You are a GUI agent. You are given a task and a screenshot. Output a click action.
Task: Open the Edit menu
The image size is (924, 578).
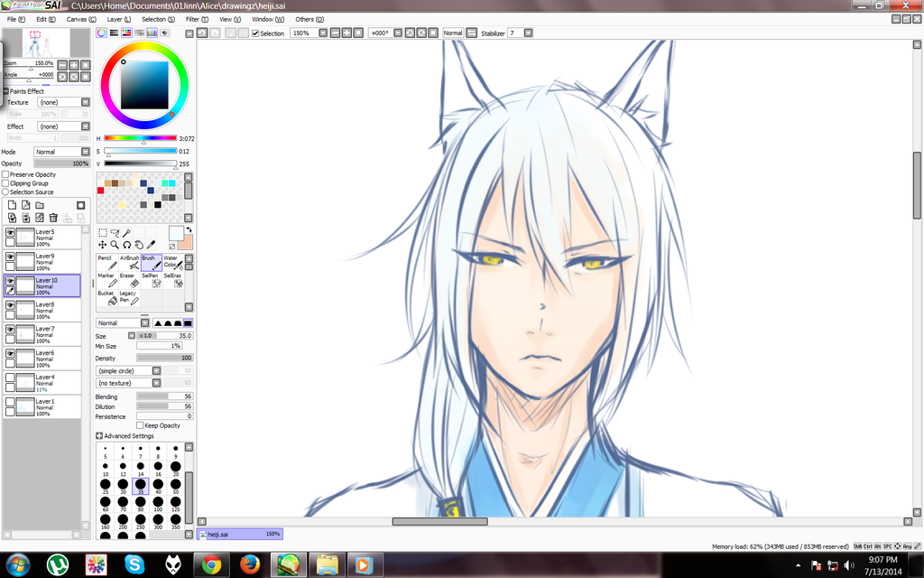(x=45, y=20)
